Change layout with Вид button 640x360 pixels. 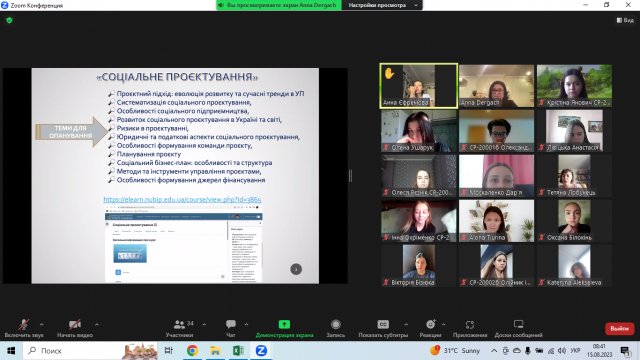click(x=625, y=20)
